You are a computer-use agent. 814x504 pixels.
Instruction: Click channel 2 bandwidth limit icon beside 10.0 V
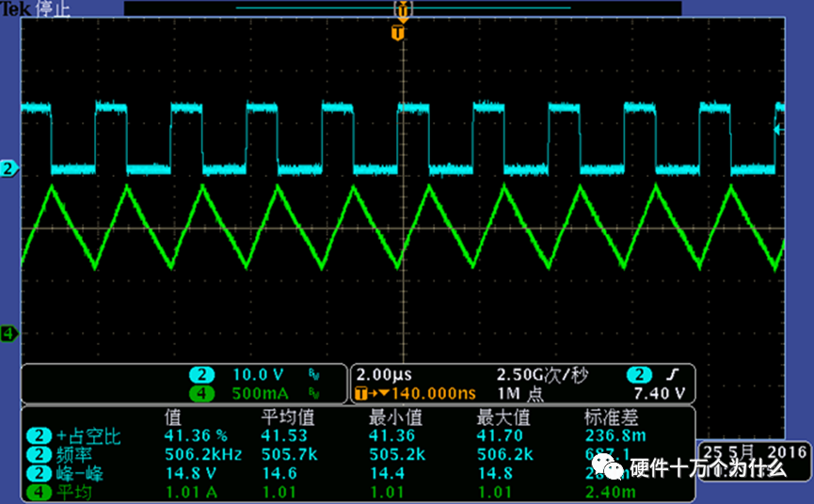pos(313,374)
